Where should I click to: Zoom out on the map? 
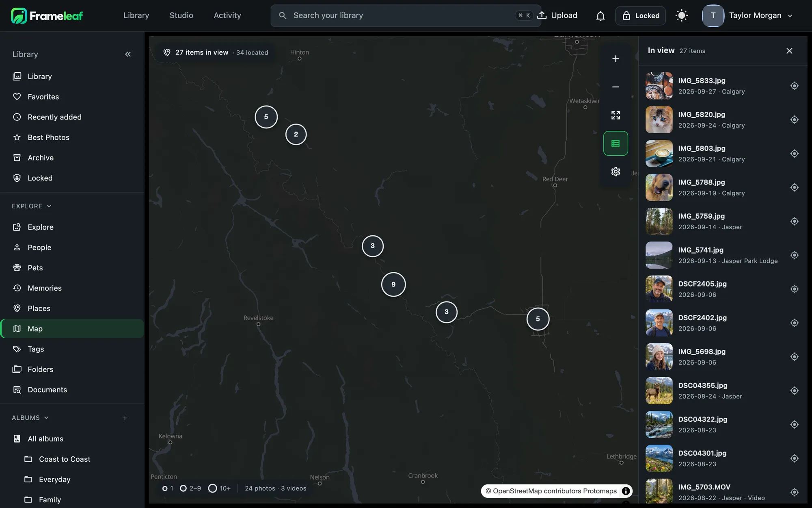615,87
